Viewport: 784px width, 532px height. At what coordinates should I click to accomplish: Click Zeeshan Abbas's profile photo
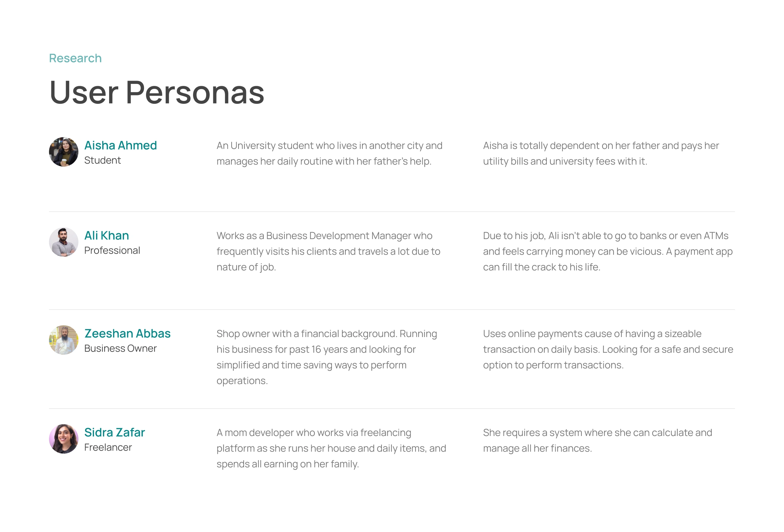pyautogui.click(x=63, y=340)
